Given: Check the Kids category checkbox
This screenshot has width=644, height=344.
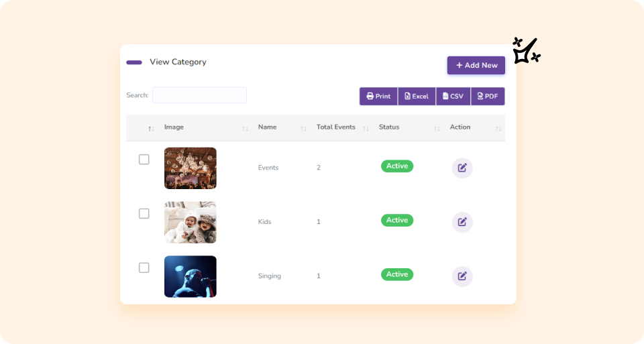Looking at the screenshot, I should coord(144,214).
